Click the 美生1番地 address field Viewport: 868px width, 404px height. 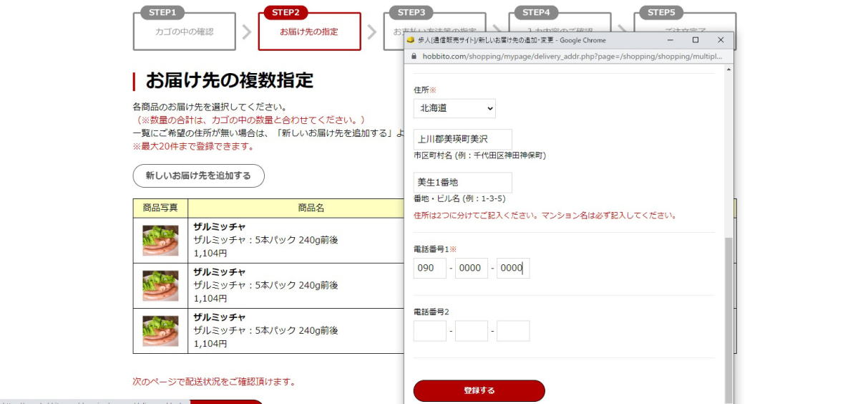click(463, 182)
